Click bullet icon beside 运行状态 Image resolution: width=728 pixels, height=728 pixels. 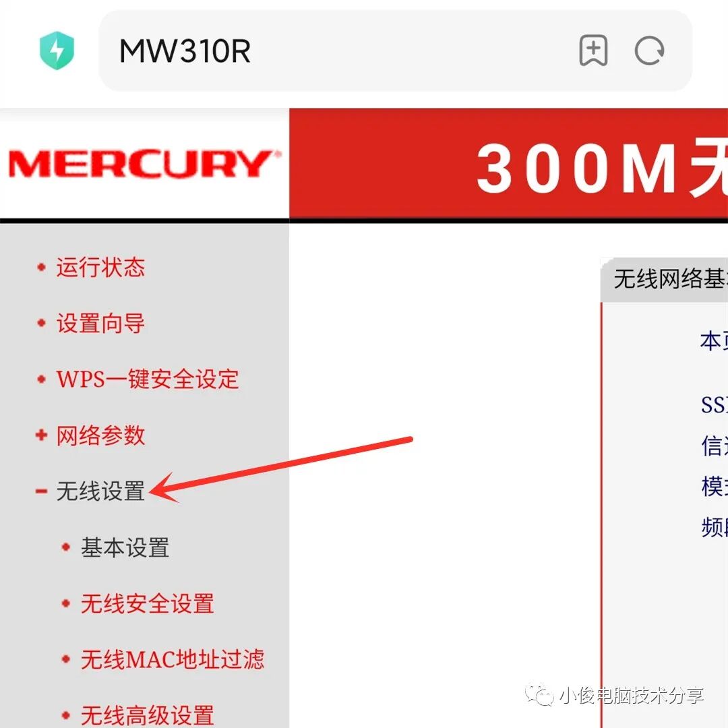click(41, 268)
